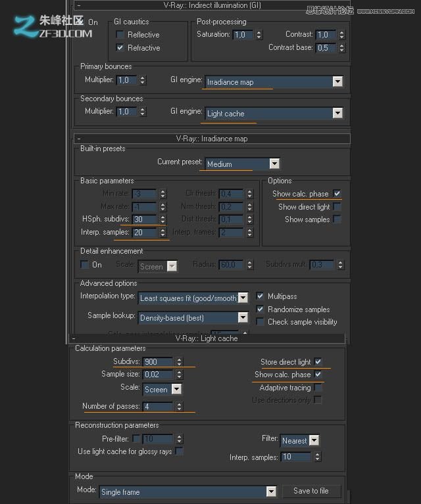
Task: Click the Contrast base spinner arrows
Action: [x=341, y=48]
